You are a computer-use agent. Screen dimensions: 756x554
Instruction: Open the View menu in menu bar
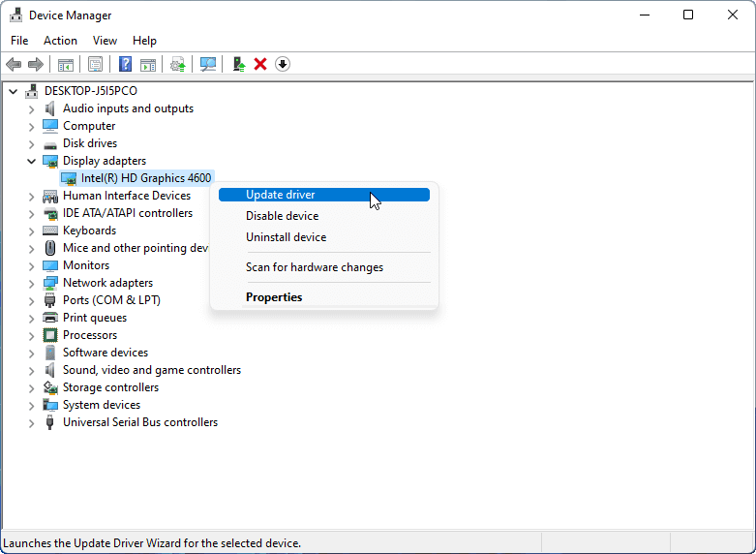point(105,41)
